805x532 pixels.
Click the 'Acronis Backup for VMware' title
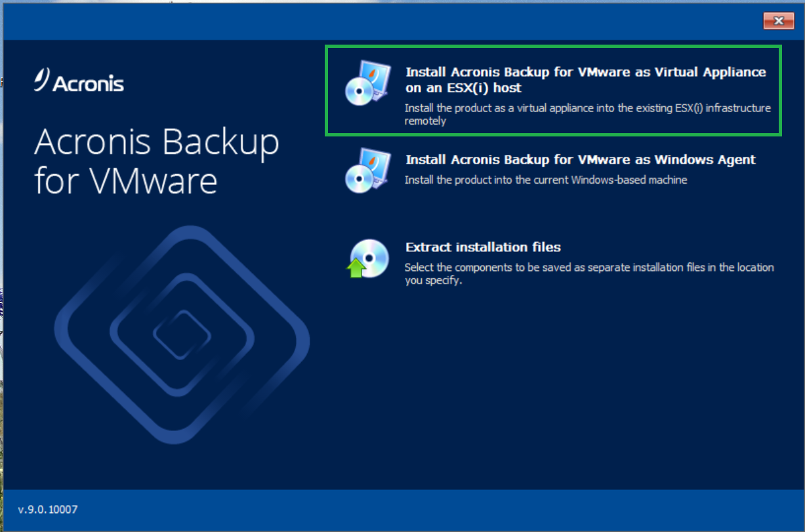[157, 161]
